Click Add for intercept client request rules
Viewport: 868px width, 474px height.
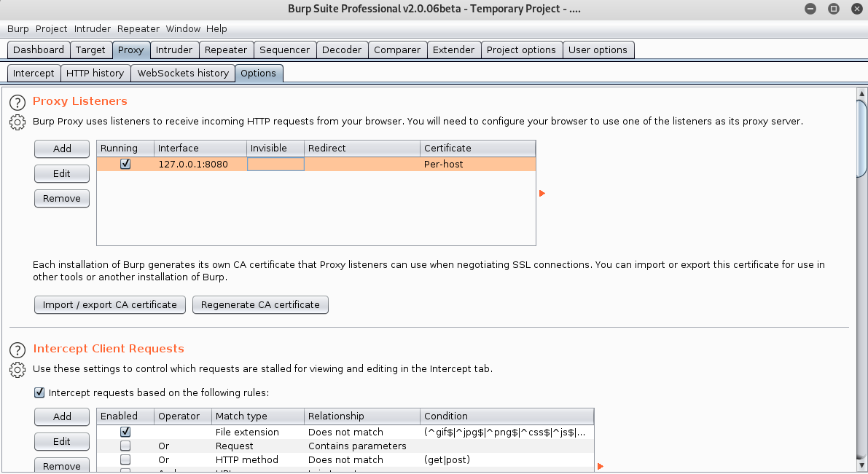[62, 416]
